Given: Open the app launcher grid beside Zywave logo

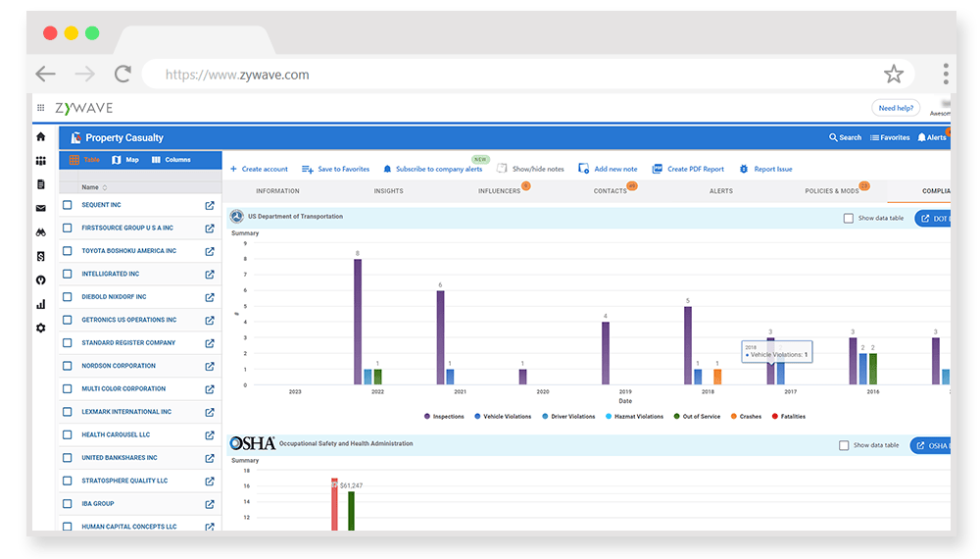Looking at the screenshot, I should click(40, 108).
